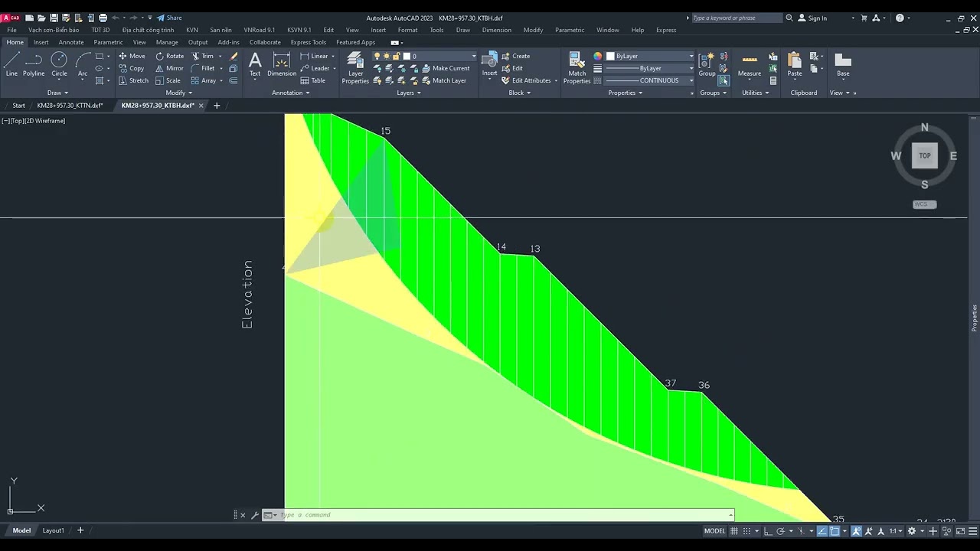Viewport: 980px width, 551px height.
Task: Select the Polyline tool
Action: (34, 64)
